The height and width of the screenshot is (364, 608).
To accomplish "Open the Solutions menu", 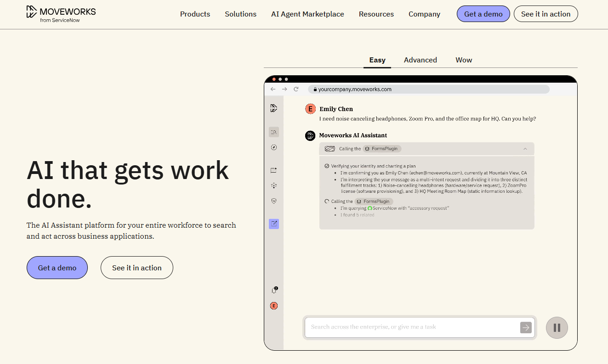I will pos(240,14).
